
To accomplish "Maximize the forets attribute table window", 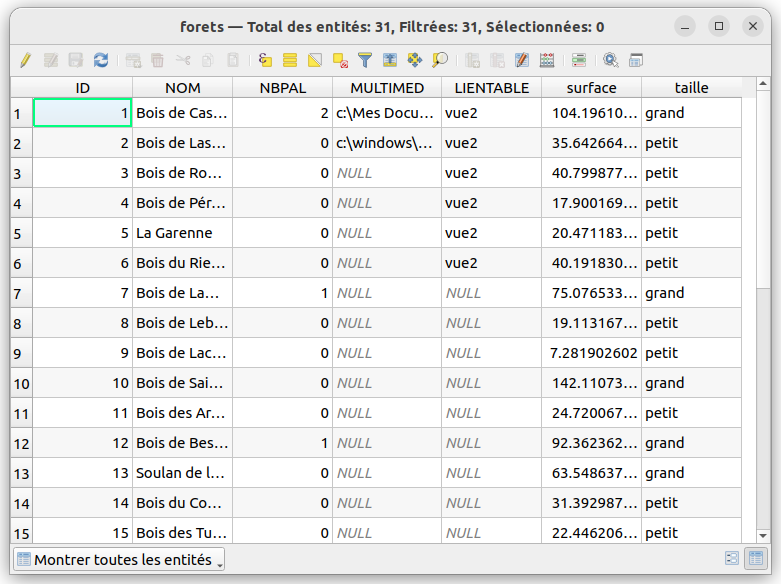I will (x=719, y=26).
